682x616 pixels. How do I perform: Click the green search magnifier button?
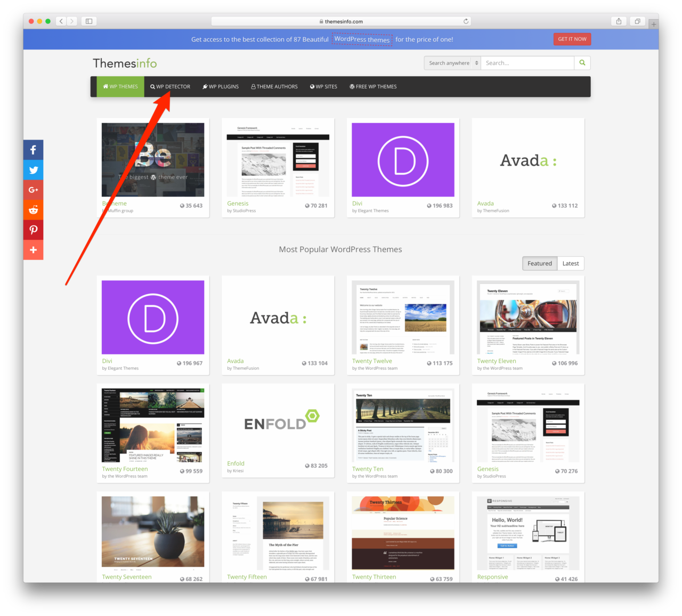(582, 63)
